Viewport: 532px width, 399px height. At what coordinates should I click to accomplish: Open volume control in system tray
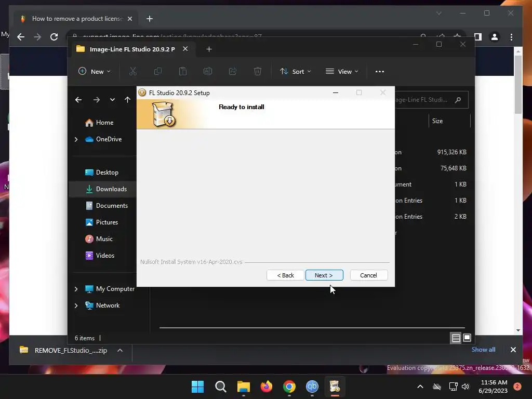465,387
